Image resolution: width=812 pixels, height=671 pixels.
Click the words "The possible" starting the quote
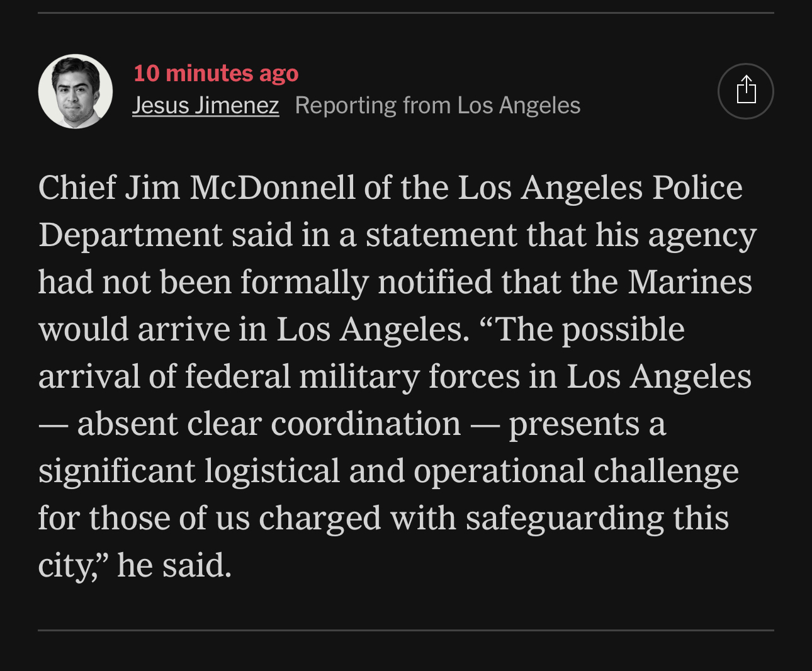coord(590,329)
